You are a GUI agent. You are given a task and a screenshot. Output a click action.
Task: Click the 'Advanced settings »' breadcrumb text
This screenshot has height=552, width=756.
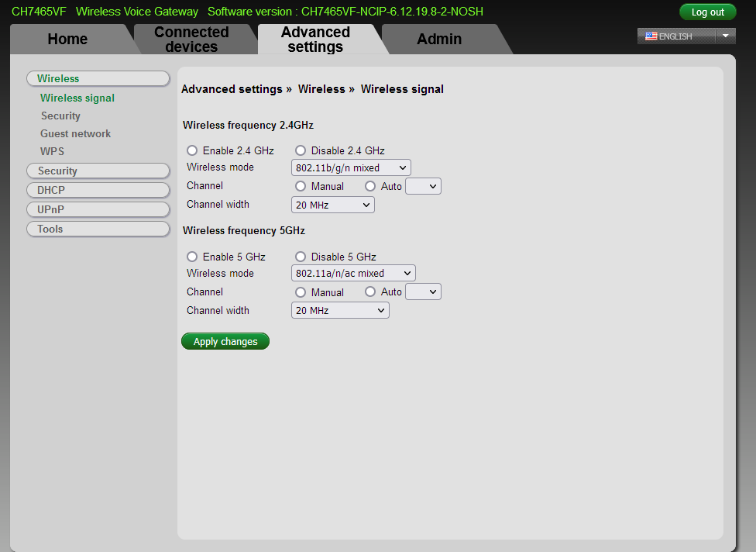click(x=236, y=89)
